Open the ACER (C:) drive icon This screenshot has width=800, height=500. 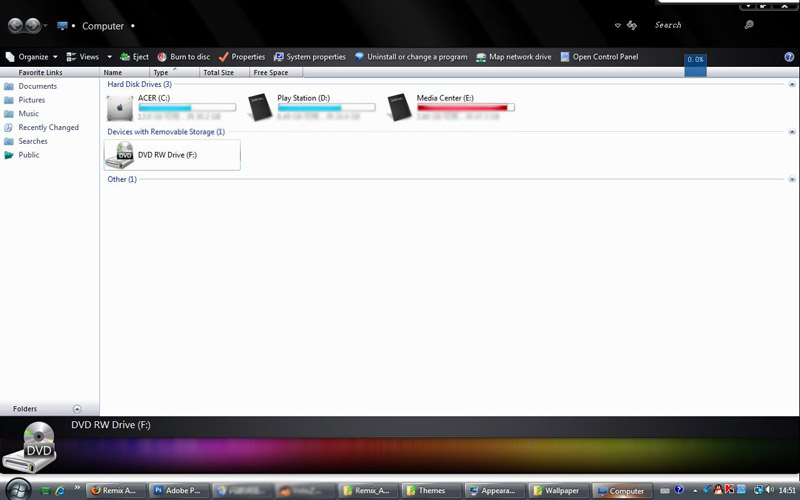(x=120, y=108)
